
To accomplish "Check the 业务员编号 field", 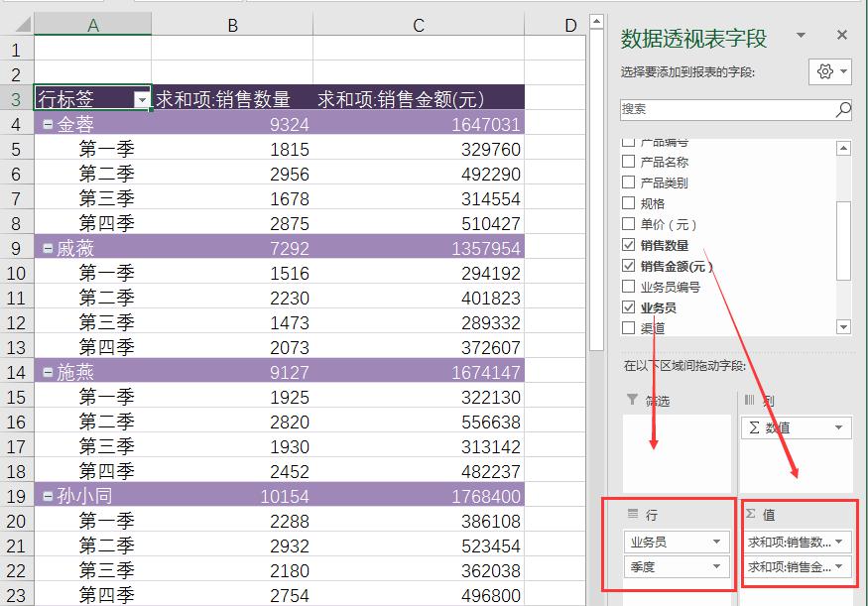I will (x=628, y=286).
